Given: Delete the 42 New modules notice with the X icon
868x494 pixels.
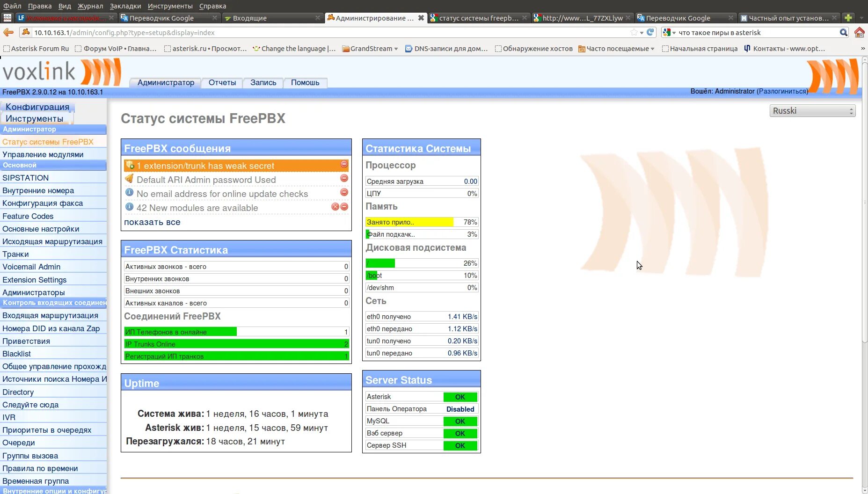Looking at the screenshot, I should click(x=335, y=207).
